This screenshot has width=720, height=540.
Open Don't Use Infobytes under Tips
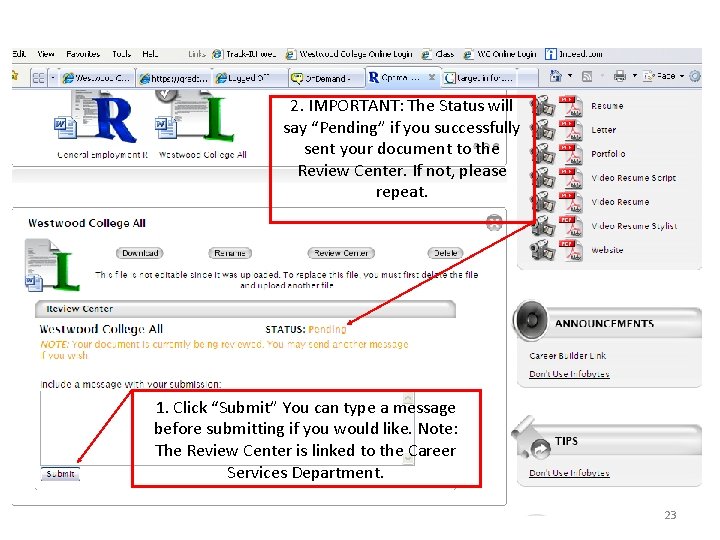[569, 473]
